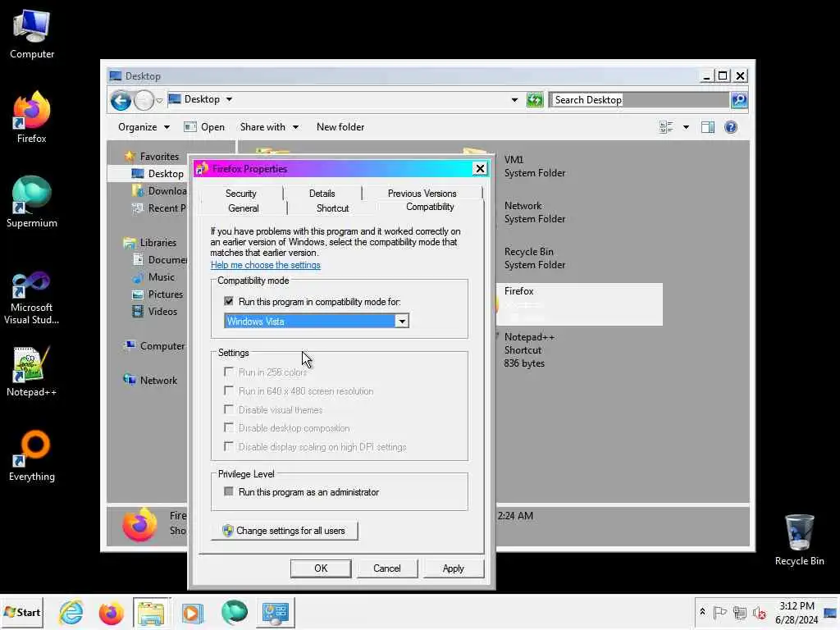Select the Firefox desktop shortcut icon
Screen dimensions: 840x630
[x=32, y=116]
